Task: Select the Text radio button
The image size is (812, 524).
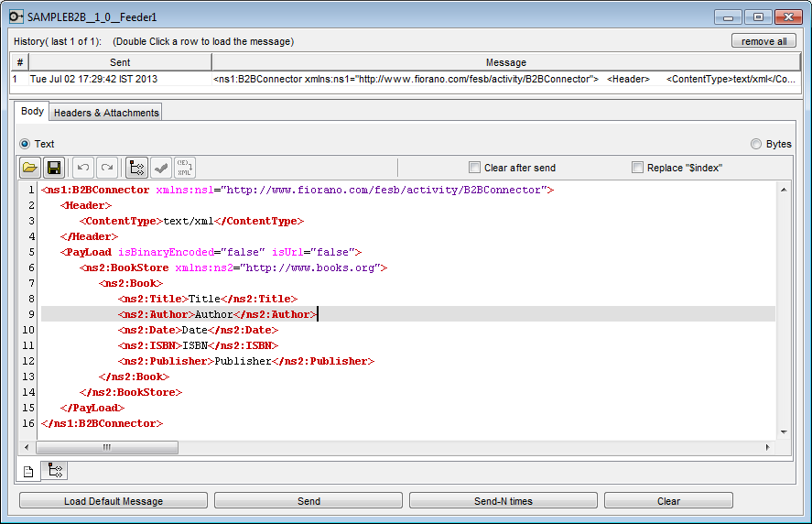Action: click(x=26, y=144)
